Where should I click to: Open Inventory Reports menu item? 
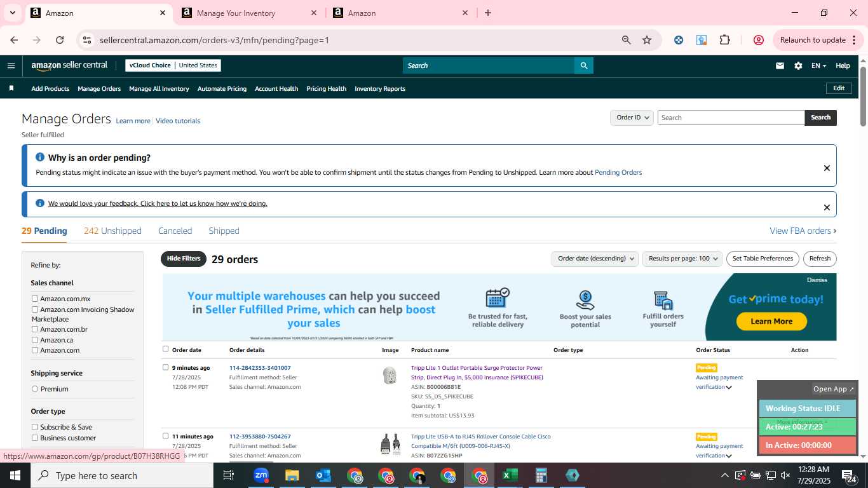(380, 88)
